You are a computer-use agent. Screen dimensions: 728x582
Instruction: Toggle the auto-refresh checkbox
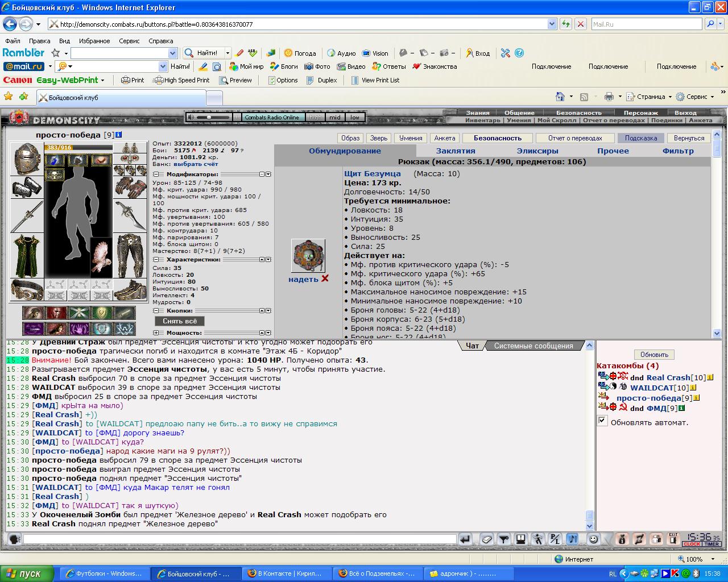coord(602,421)
